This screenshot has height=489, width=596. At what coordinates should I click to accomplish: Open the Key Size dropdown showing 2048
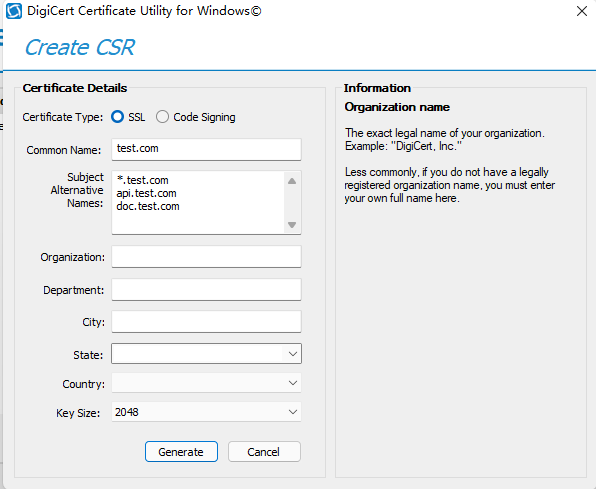click(206, 412)
